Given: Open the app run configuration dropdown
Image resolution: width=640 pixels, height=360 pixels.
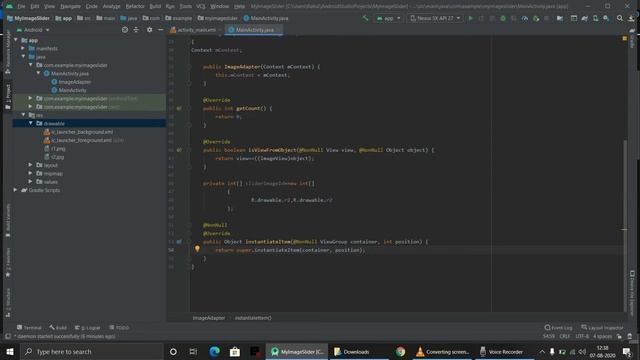Looking at the screenshot, I should pos(389,18).
